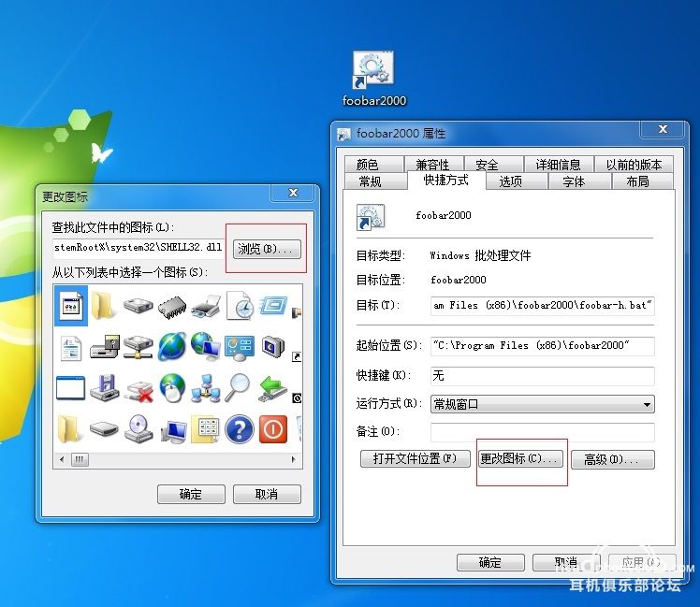Pick the blank blue window icon
700x607 pixels.
pos(70,388)
